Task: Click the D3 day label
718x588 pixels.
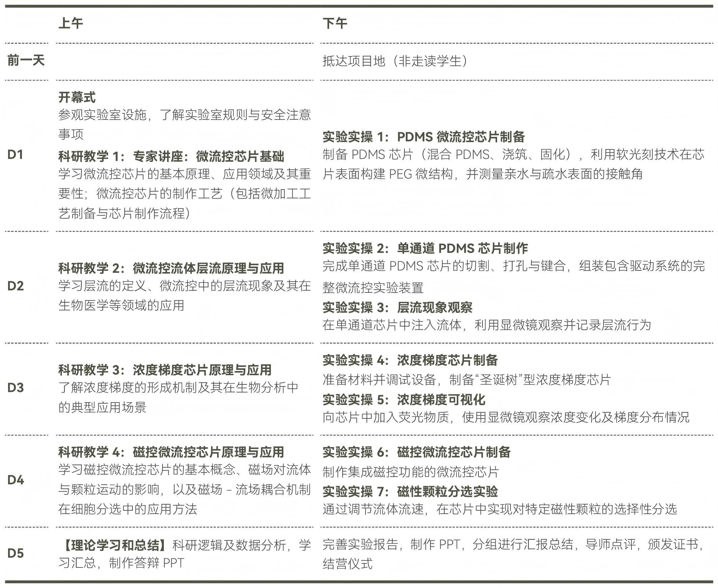Action: (16, 388)
